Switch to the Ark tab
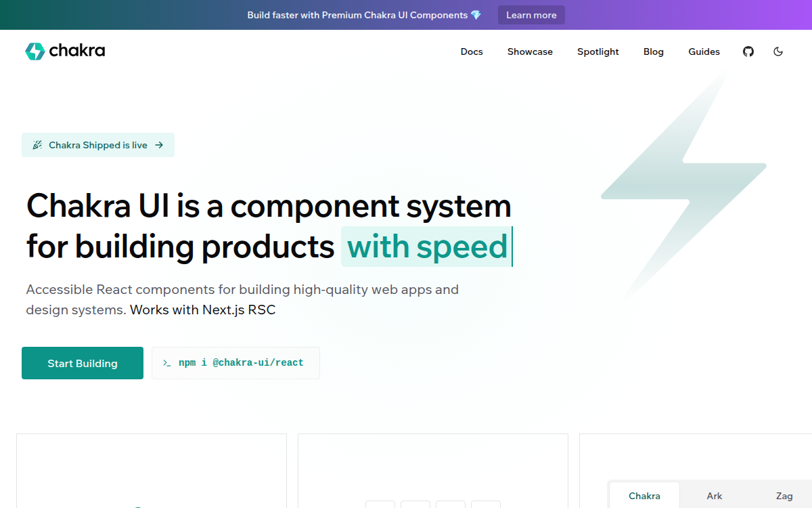The width and height of the screenshot is (812, 508). [715, 496]
